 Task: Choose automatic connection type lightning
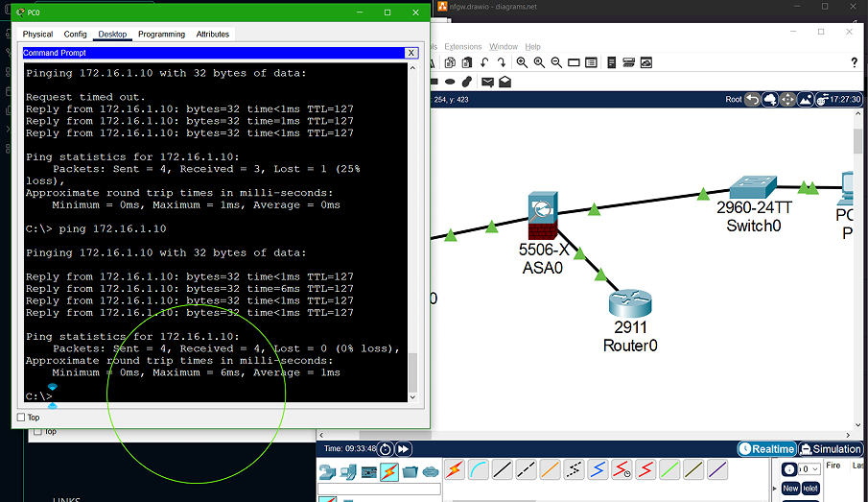pyautogui.click(x=455, y=470)
